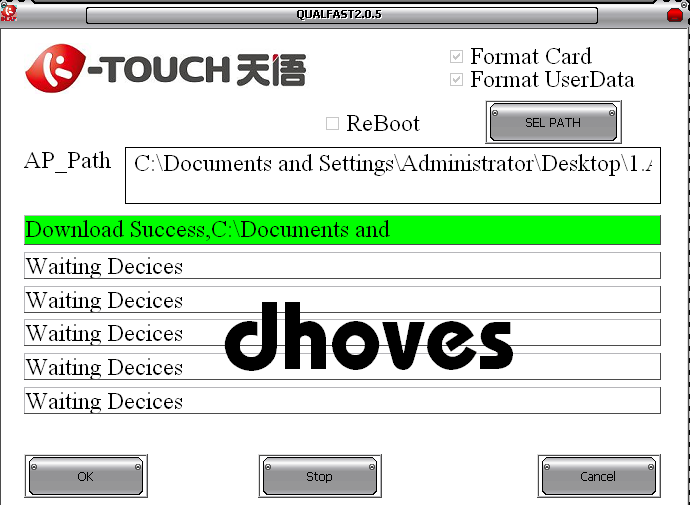Viewport: 690px width, 505px height.
Task: Toggle the Format Card checkbox
Action: pyautogui.click(x=457, y=57)
